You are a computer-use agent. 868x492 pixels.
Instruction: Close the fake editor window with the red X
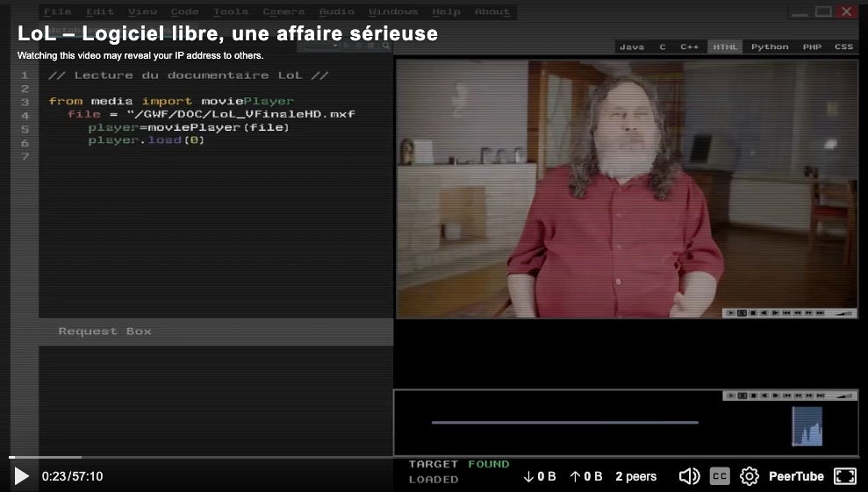click(846, 11)
